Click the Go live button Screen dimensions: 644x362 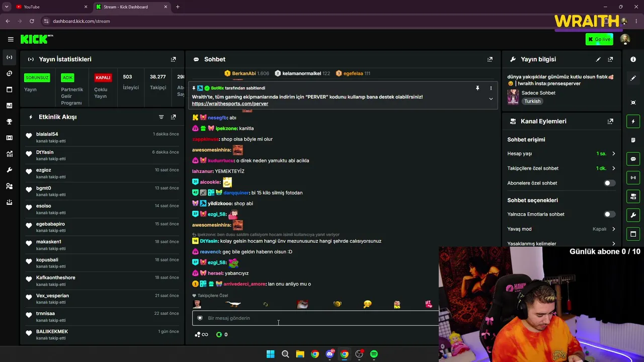[599, 39]
